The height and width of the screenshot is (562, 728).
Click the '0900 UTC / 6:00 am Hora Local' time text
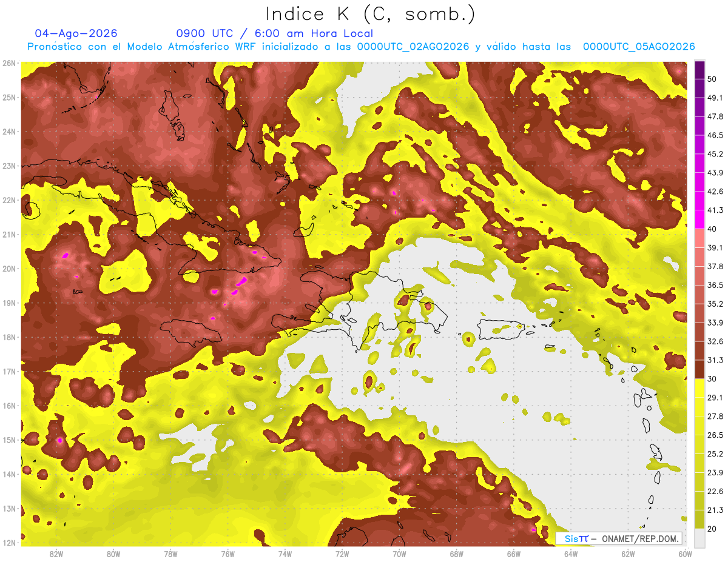point(274,33)
